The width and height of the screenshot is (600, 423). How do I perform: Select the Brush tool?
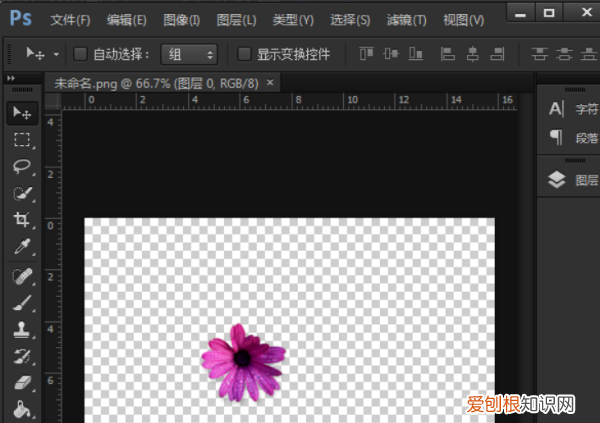tap(22, 303)
